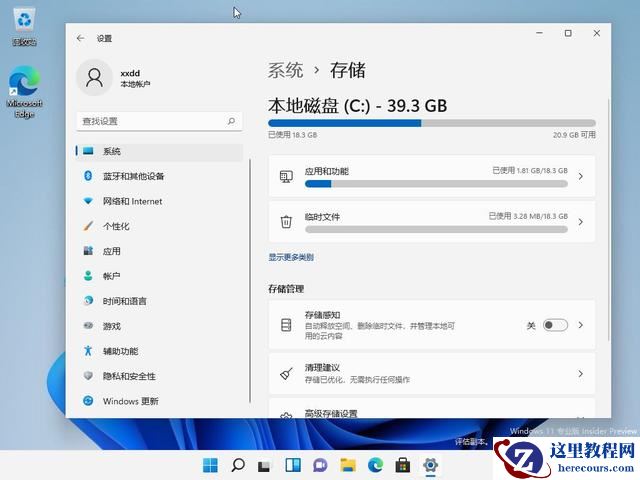The height and width of the screenshot is (480, 640).
Task: Go to 帐户 settings category
Action: point(159,276)
